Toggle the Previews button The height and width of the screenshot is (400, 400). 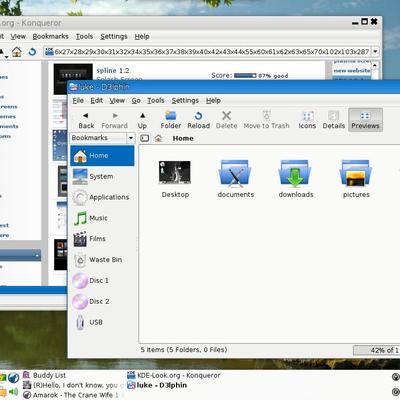(365, 120)
